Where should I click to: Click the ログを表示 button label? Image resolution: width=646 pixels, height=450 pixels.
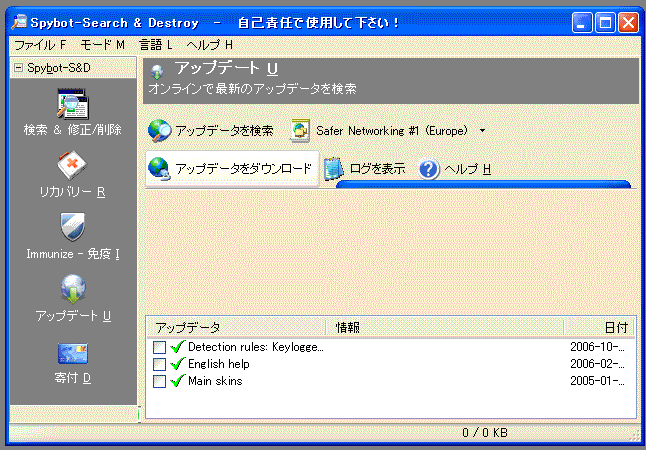pos(377,169)
